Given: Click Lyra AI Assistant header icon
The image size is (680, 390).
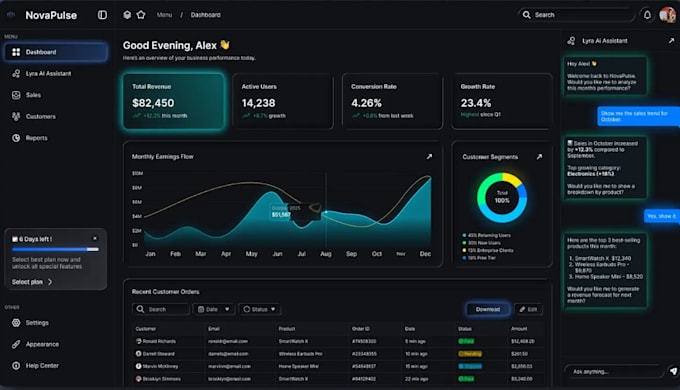Looking at the screenshot, I should click(572, 41).
